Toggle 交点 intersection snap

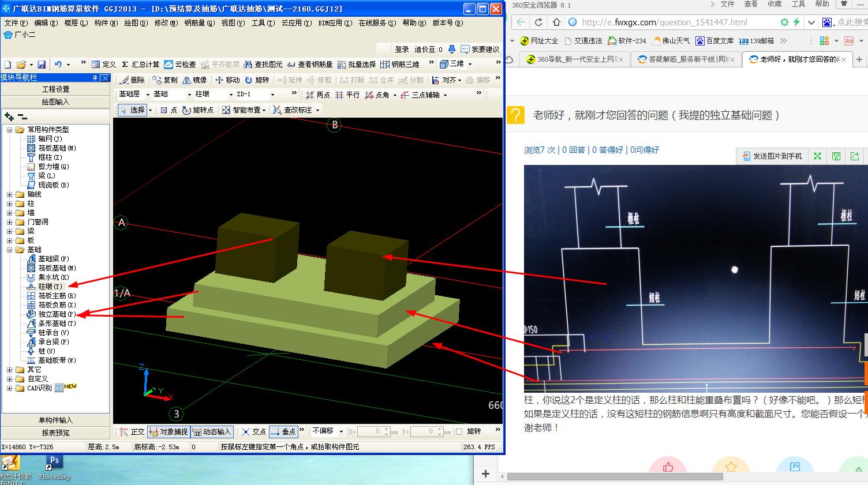[x=254, y=431]
